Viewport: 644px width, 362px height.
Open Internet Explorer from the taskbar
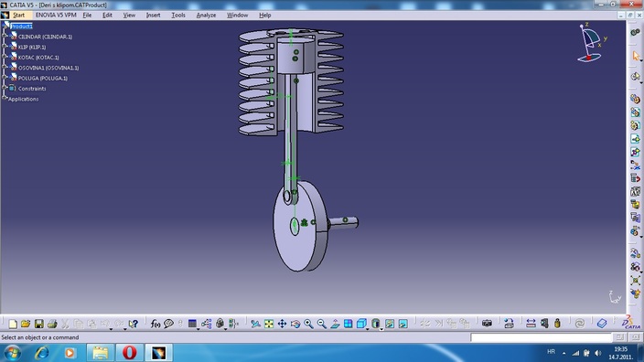tap(41, 353)
